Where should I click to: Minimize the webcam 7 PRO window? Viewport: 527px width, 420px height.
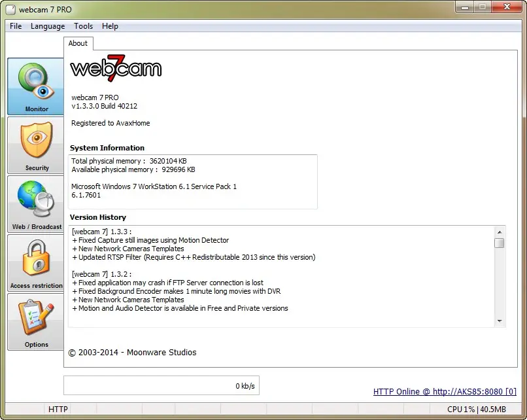pos(465,7)
